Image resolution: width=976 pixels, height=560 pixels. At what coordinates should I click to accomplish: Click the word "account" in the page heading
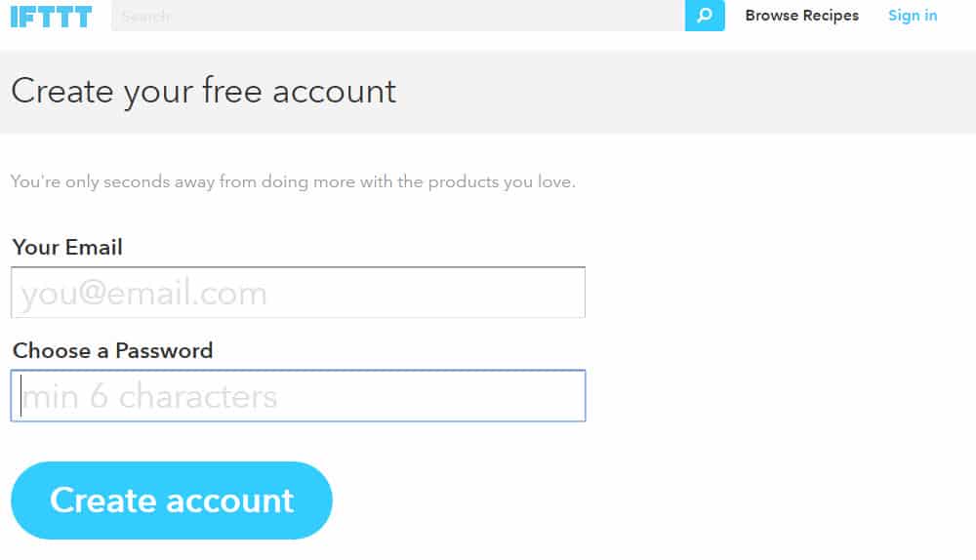tap(334, 92)
